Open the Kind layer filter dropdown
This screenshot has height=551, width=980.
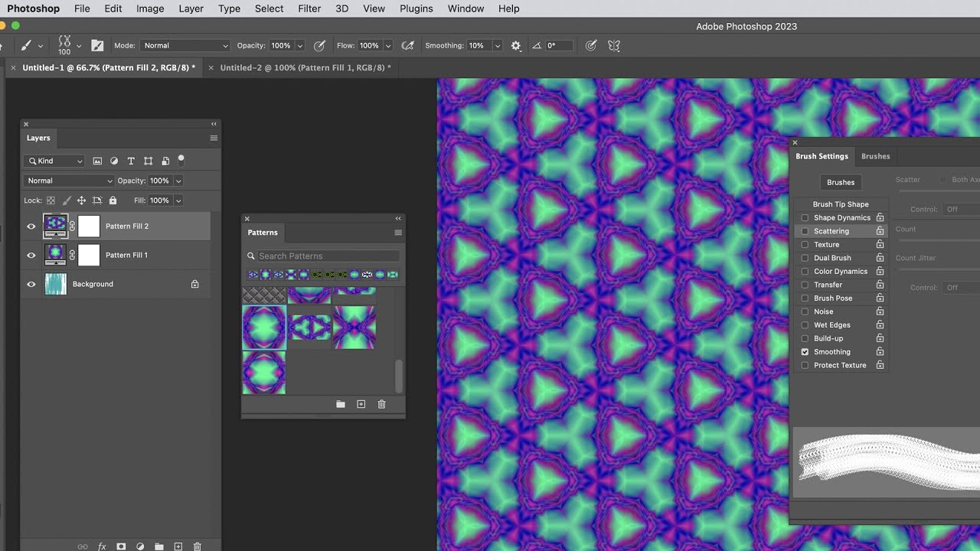pos(54,161)
